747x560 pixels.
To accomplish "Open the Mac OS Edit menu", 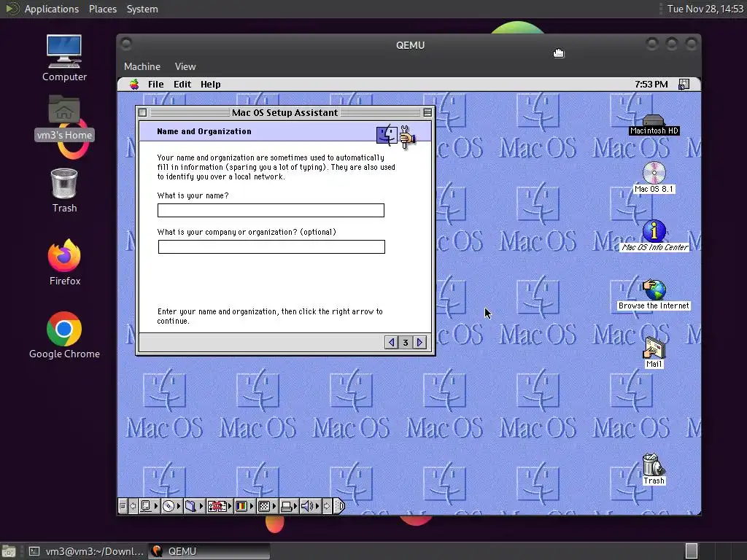I will 182,85.
